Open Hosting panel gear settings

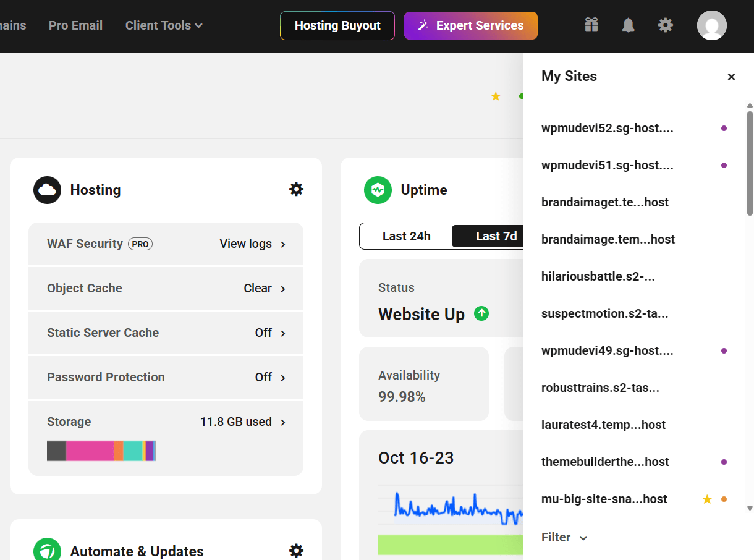point(296,189)
